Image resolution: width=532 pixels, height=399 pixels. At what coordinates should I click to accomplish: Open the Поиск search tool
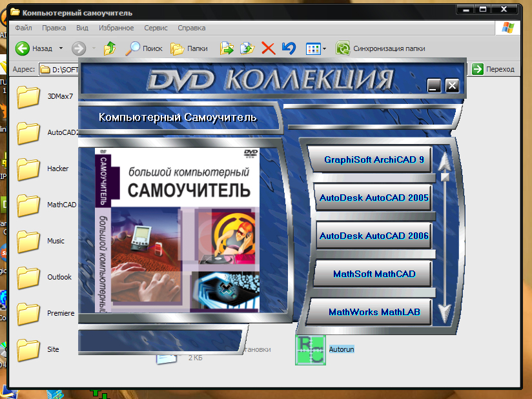(144, 48)
